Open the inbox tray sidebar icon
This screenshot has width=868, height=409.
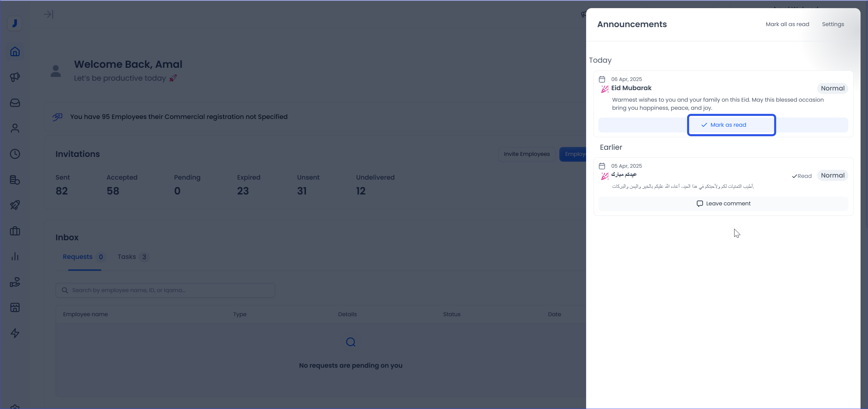pos(15,103)
